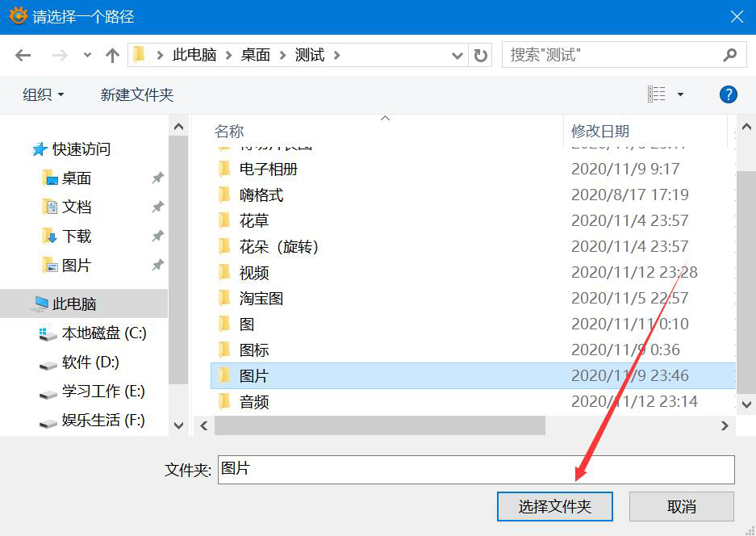Open the view options dropdown arrow

680,94
